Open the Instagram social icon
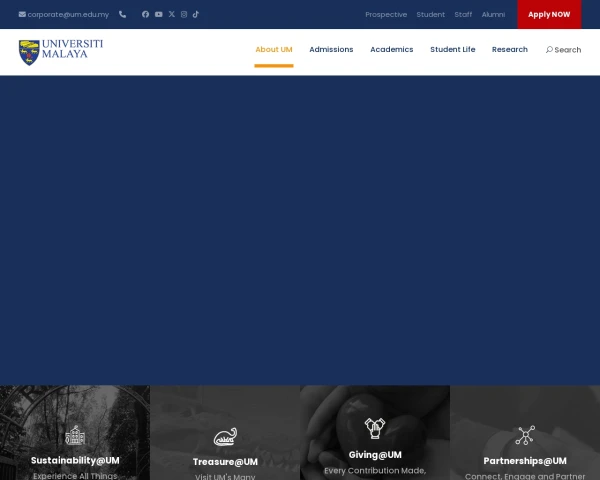 point(184,14)
